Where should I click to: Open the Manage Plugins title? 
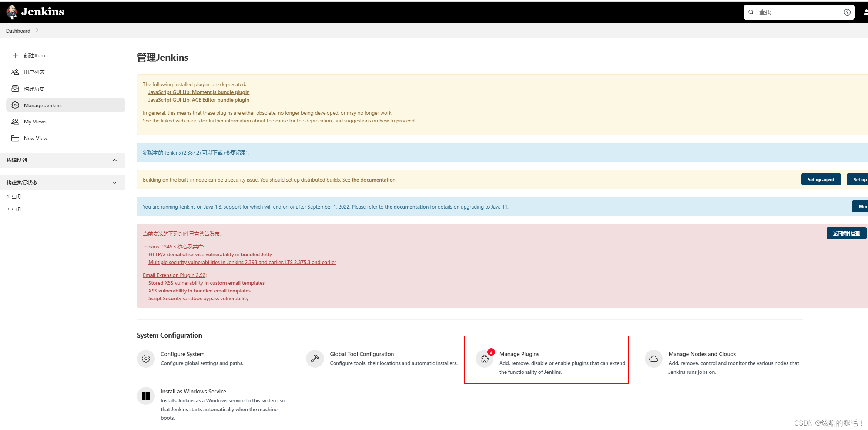(519, 354)
